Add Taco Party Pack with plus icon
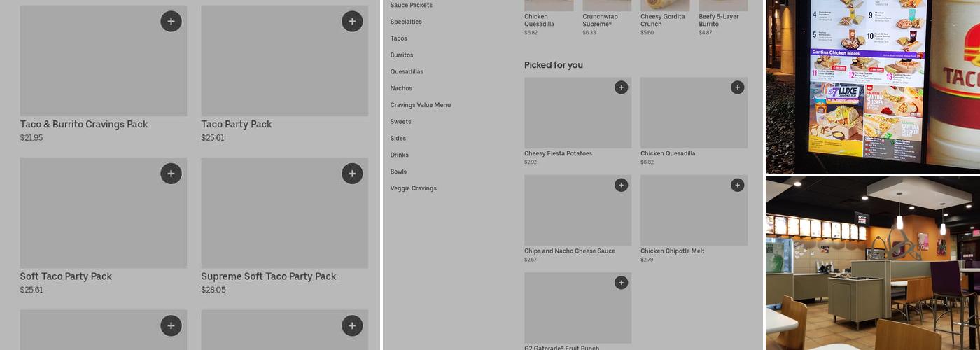 pos(352,22)
